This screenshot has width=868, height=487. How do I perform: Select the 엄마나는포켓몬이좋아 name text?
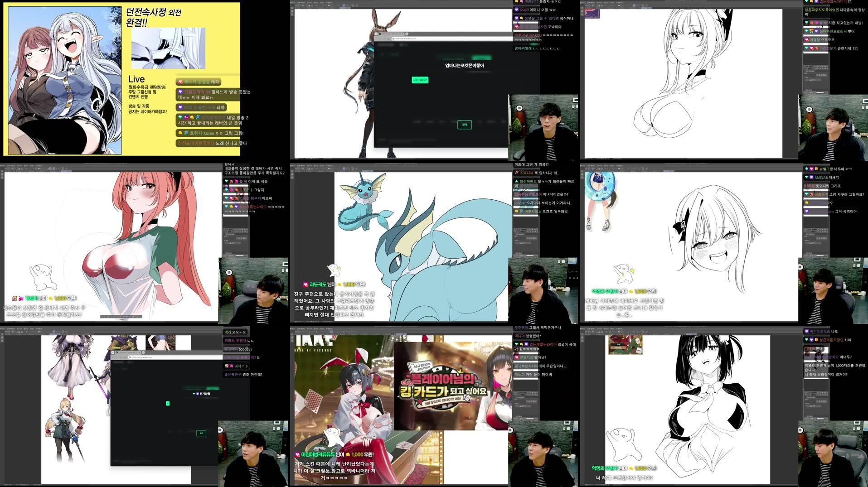[465, 66]
